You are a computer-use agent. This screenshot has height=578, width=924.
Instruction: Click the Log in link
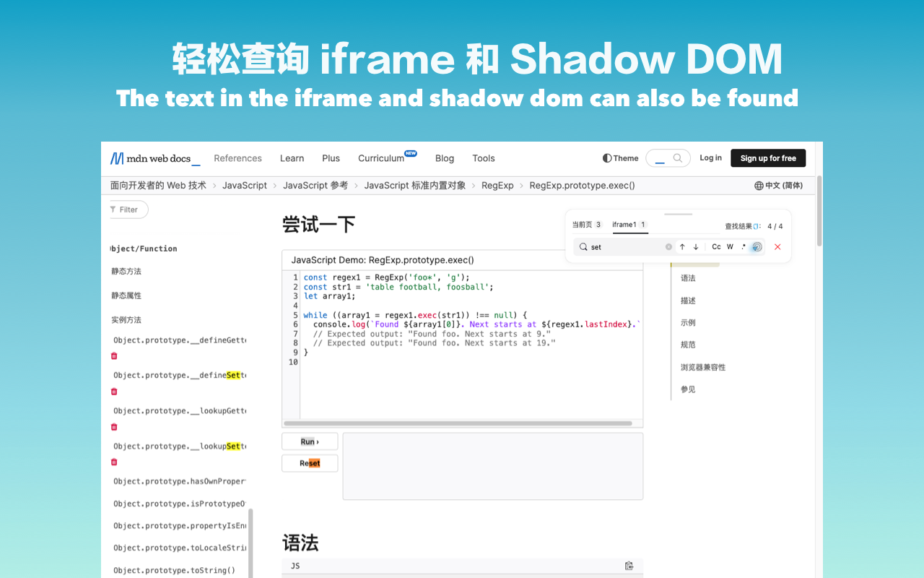[x=710, y=158]
